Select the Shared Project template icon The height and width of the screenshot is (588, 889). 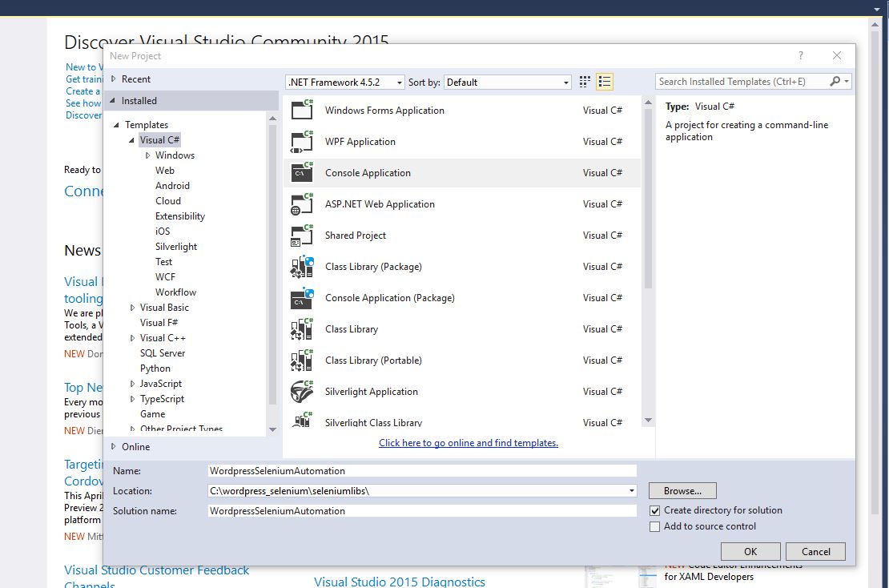302,236
